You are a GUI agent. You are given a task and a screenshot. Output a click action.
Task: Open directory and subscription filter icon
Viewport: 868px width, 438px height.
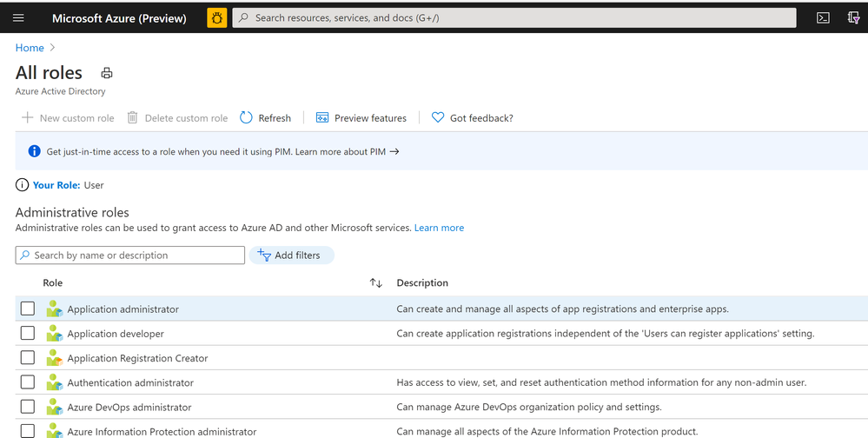tap(853, 17)
